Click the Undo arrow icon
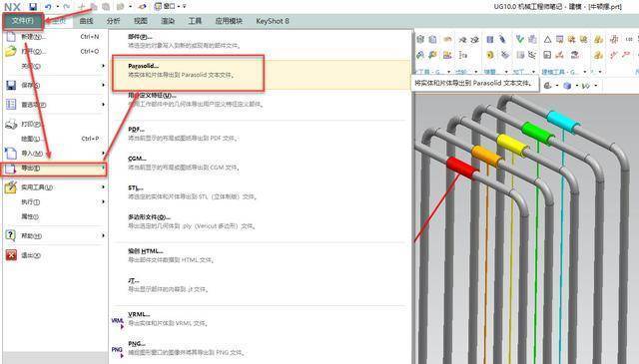The width and height of the screenshot is (639, 364). click(49, 7)
